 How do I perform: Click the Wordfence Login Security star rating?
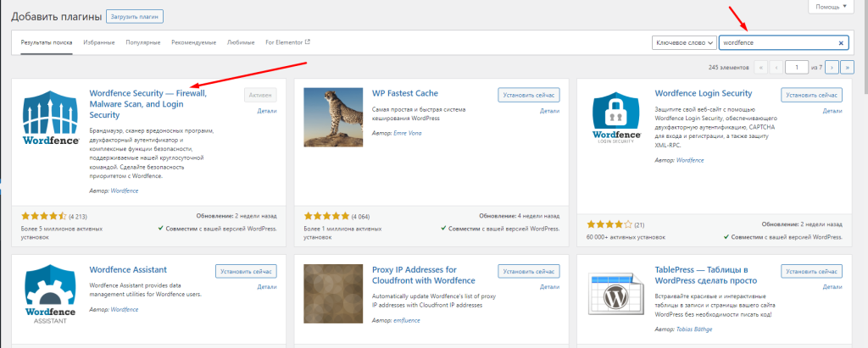pos(609,224)
